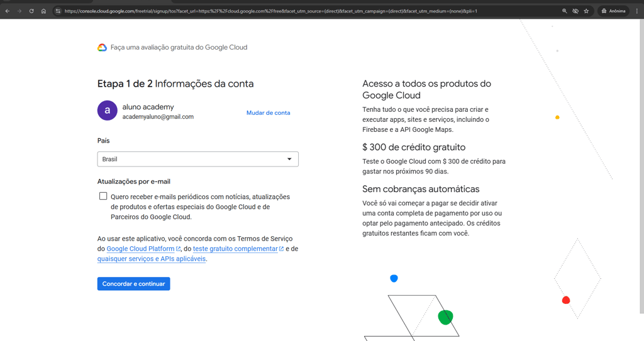Open the browser home page icon

(43, 11)
